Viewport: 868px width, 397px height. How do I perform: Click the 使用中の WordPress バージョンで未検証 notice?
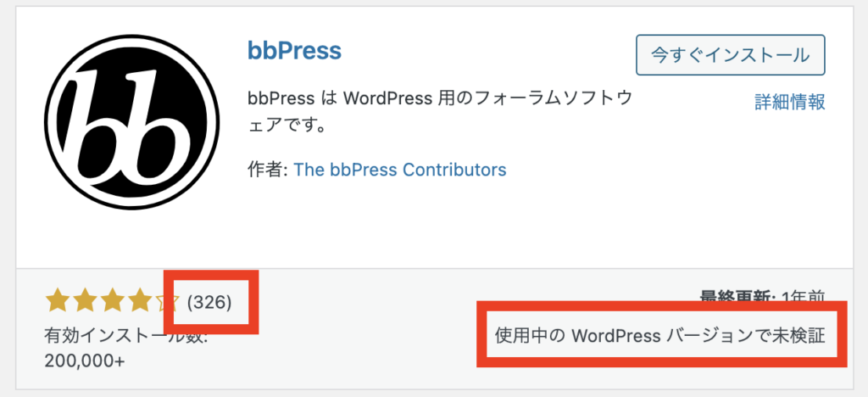pos(660,336)
